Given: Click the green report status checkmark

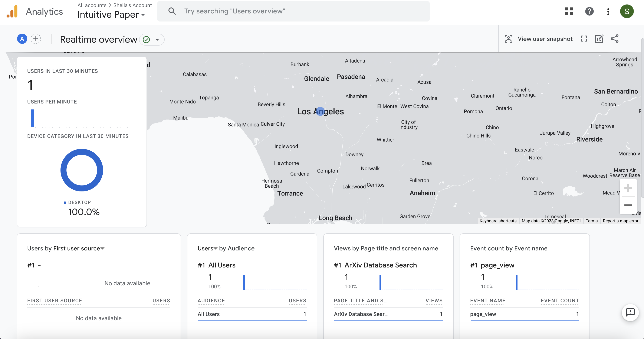Looking at the screenshot, I should coord(146,39).
